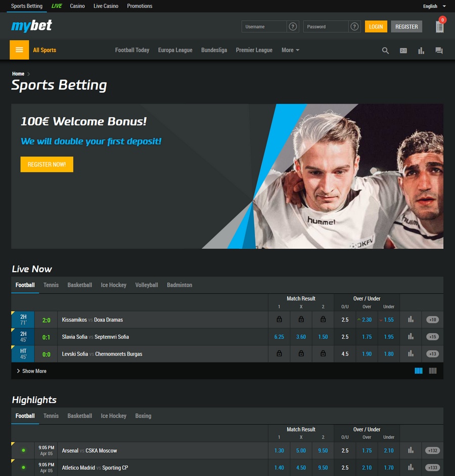Screen dimensions: 455x476
Task: Expand Show More live matches
Action: [x=31, y=371]
